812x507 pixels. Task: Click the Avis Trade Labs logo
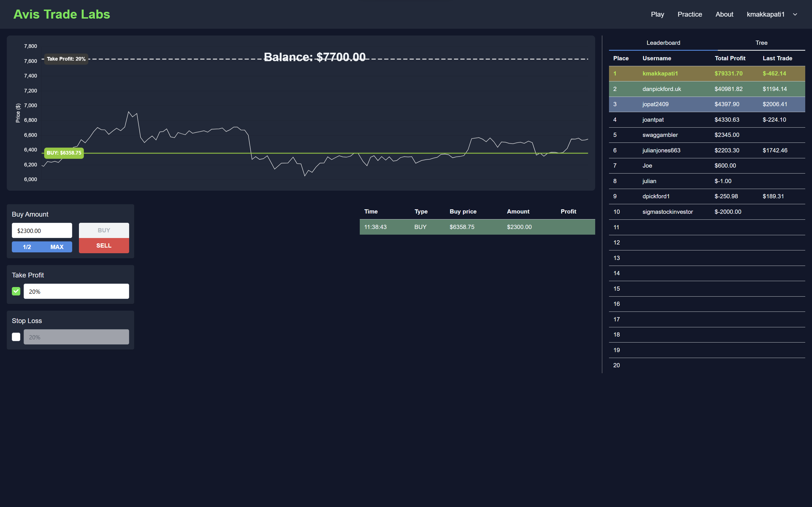click(x=62, y=14)
